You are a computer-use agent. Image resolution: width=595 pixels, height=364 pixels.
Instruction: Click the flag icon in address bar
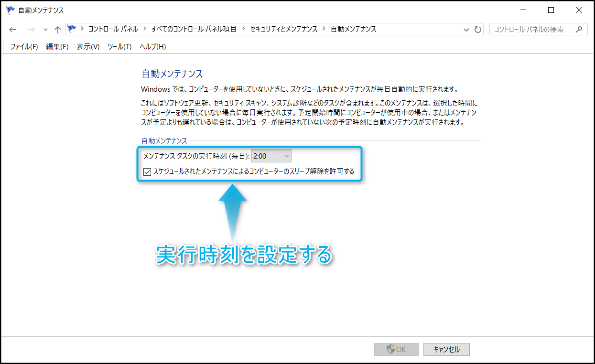point(72,29)
